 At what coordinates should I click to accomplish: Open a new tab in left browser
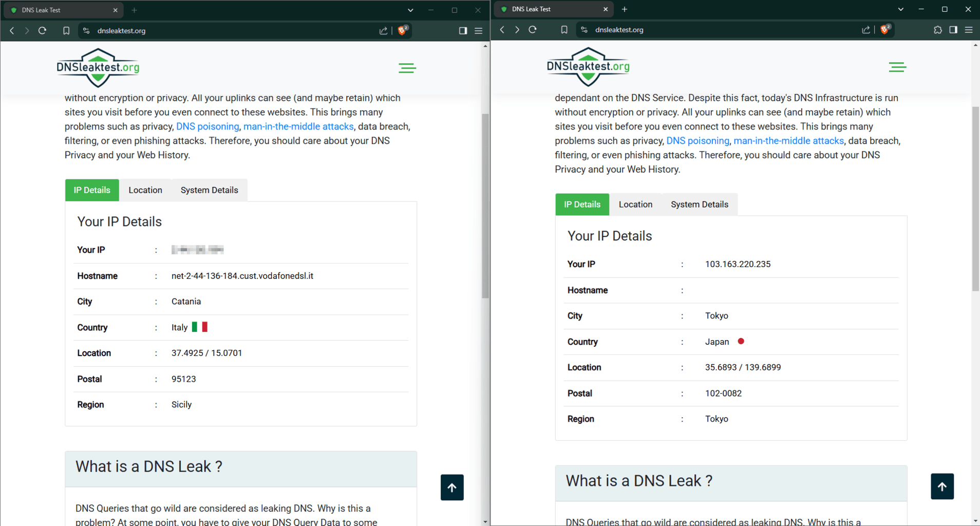click(x=135, y=10)
